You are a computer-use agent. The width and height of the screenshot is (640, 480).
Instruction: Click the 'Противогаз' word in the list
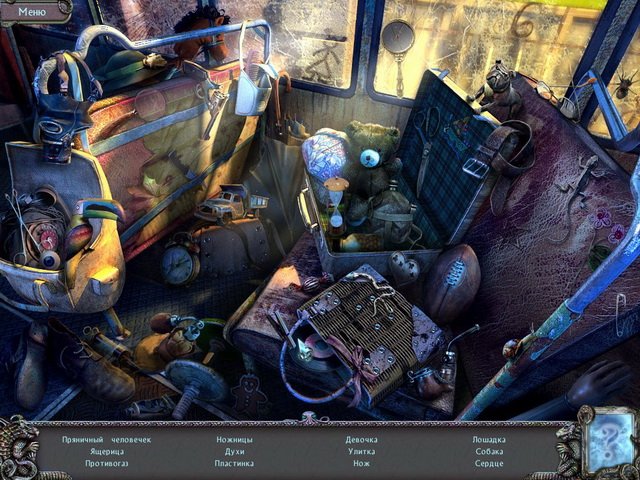click(x=112, y=463)
